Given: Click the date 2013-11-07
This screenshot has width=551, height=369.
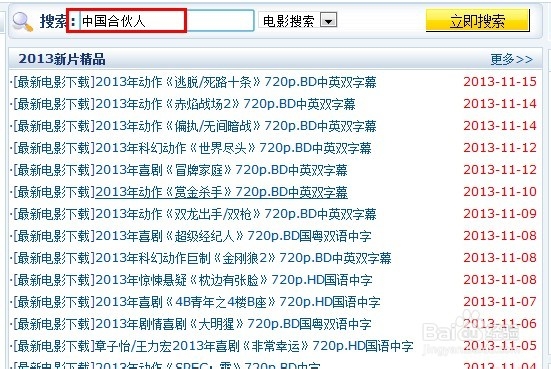Looking at the screenshot, I should (500, 302).
